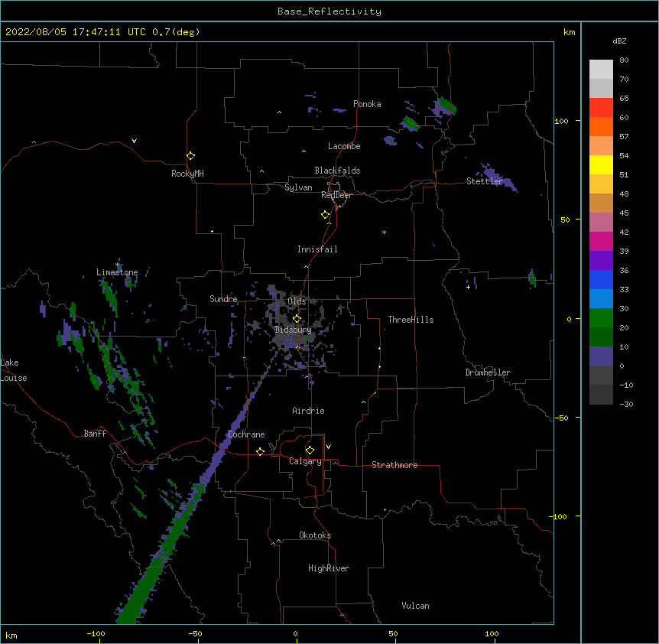Click the blue 36 dBZ legend swatch

click(x=601, y=279)
